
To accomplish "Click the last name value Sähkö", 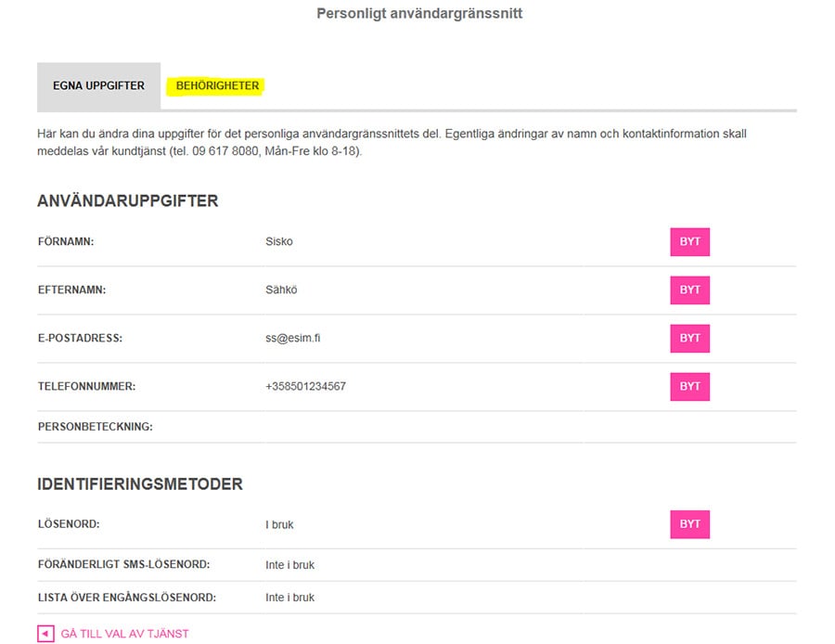I will [x=281, y=290].
